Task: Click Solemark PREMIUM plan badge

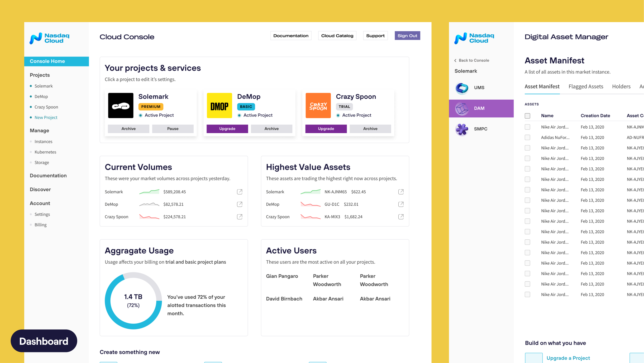Action: (151, 107)
